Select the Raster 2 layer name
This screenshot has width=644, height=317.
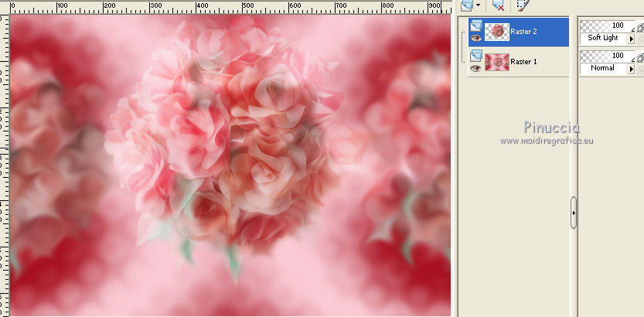point(523,32)
